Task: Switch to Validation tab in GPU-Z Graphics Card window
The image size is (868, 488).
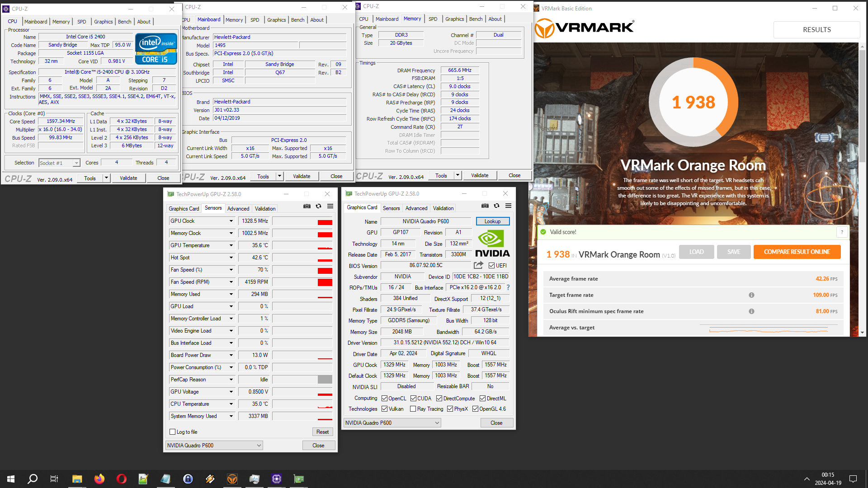Action: (x=443, y=208)
